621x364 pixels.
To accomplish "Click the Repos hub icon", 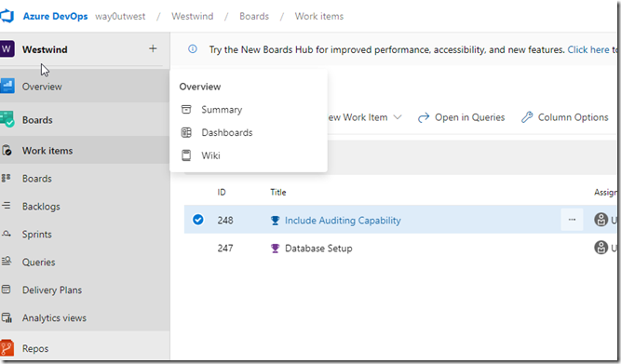I will [x=7, y=348].
